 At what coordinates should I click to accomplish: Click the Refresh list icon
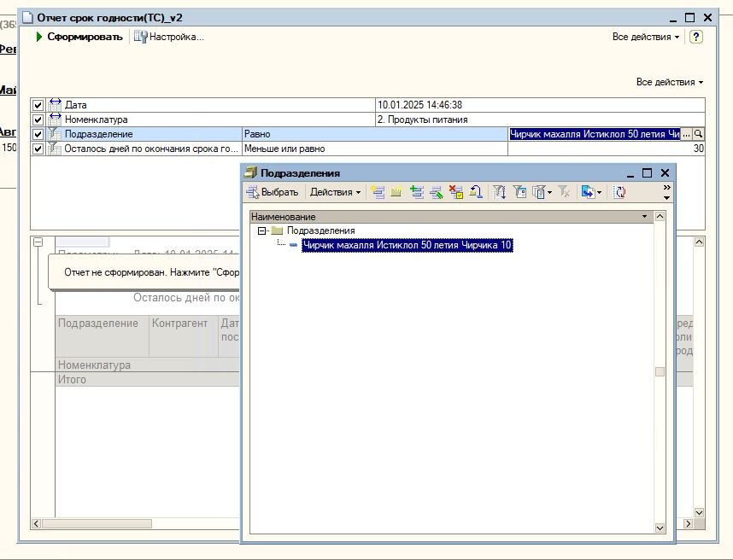click(619, 192)
